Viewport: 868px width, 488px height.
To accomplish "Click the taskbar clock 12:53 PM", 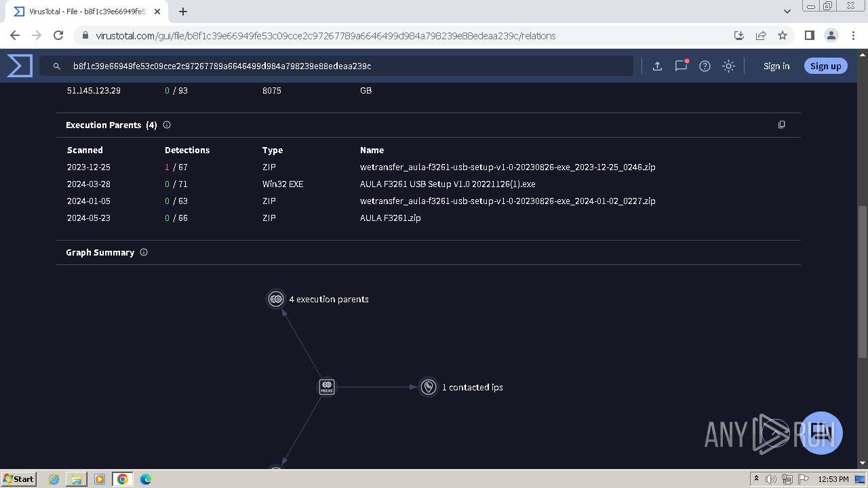I will [833, 479].
